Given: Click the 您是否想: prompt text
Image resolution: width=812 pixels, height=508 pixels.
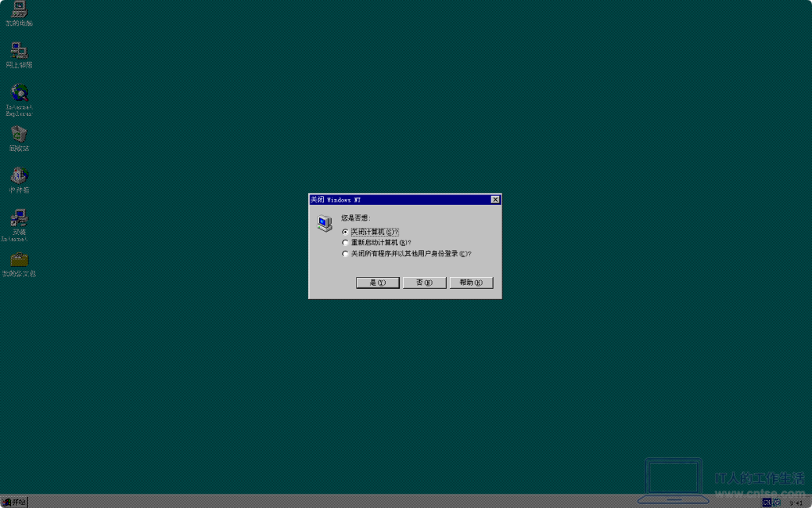Looking at the screenshot, I should (356, 218).
